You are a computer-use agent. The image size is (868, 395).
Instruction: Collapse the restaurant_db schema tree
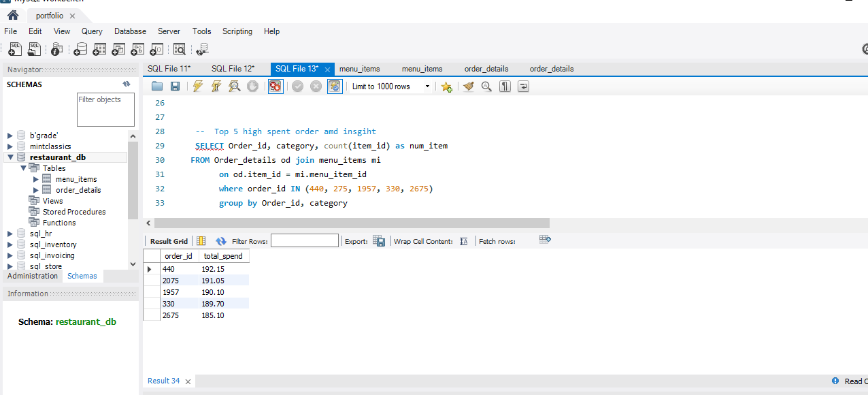pyautogui.click(x=10, y=157)
